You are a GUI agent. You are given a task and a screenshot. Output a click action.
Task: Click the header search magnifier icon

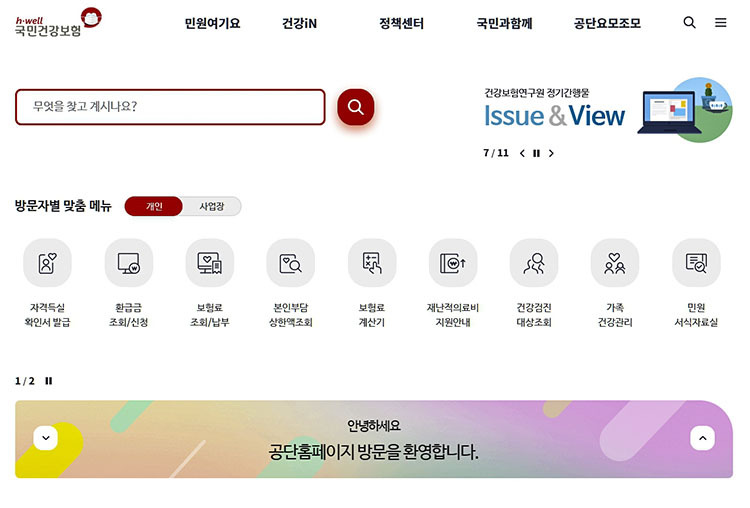point(689,22)
